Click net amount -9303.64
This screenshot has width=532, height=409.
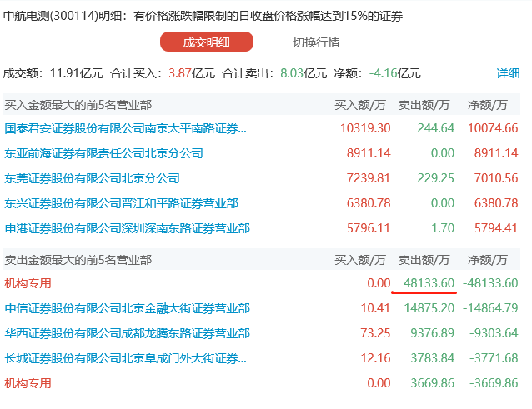click(494, 332)
